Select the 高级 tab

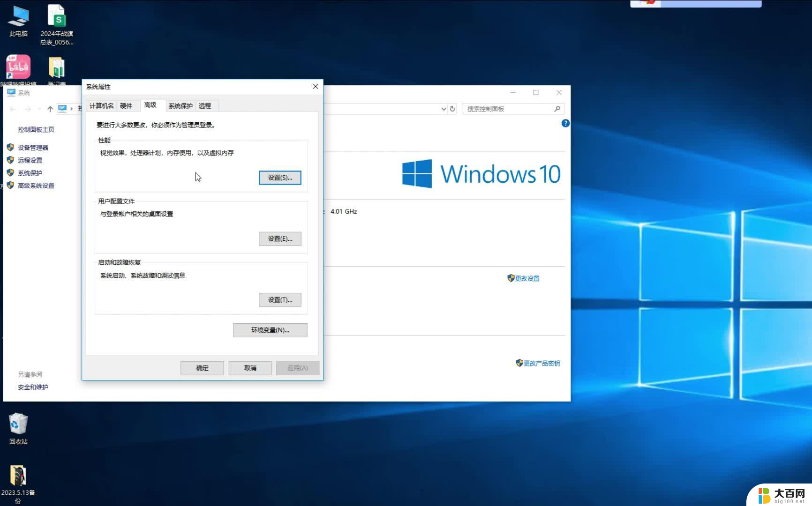click(x=150, y=105)
